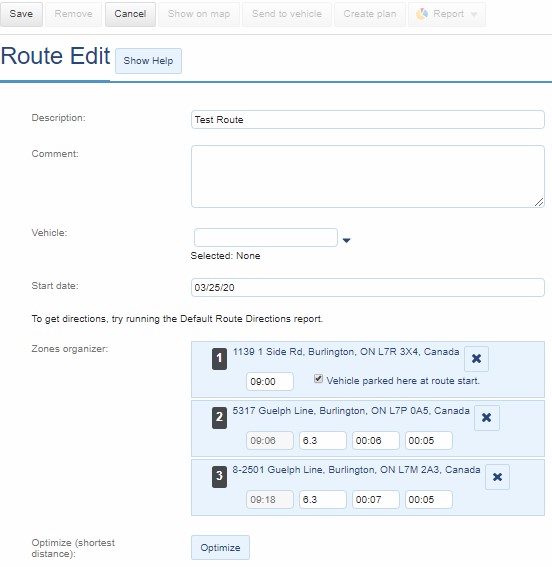
Task: Click the Route Edit heading
Action: click(x=55, y=56)
